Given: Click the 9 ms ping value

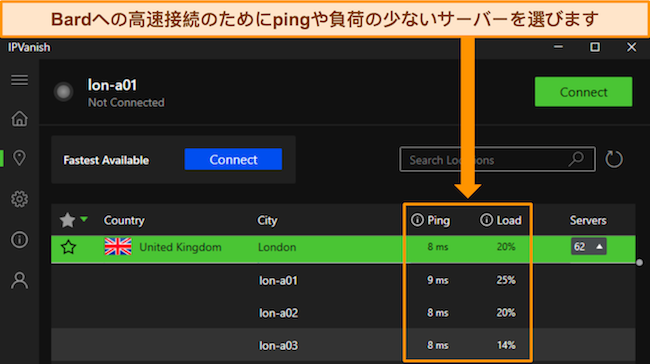Looking at the screenshot, I should pos(438,280).
